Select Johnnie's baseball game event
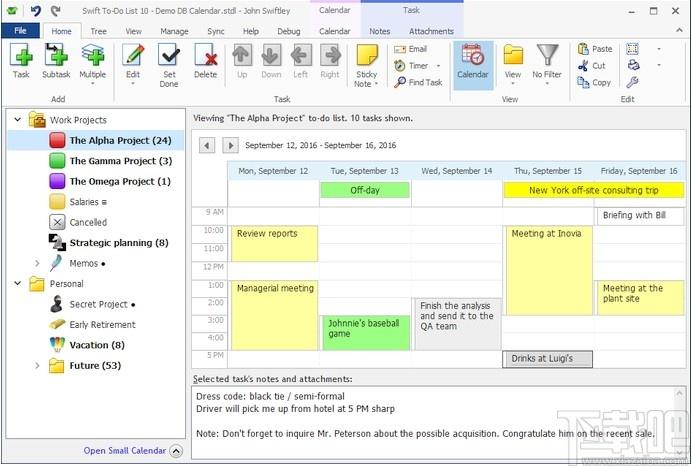The image size is (692, 466). (x=366, y=333)
